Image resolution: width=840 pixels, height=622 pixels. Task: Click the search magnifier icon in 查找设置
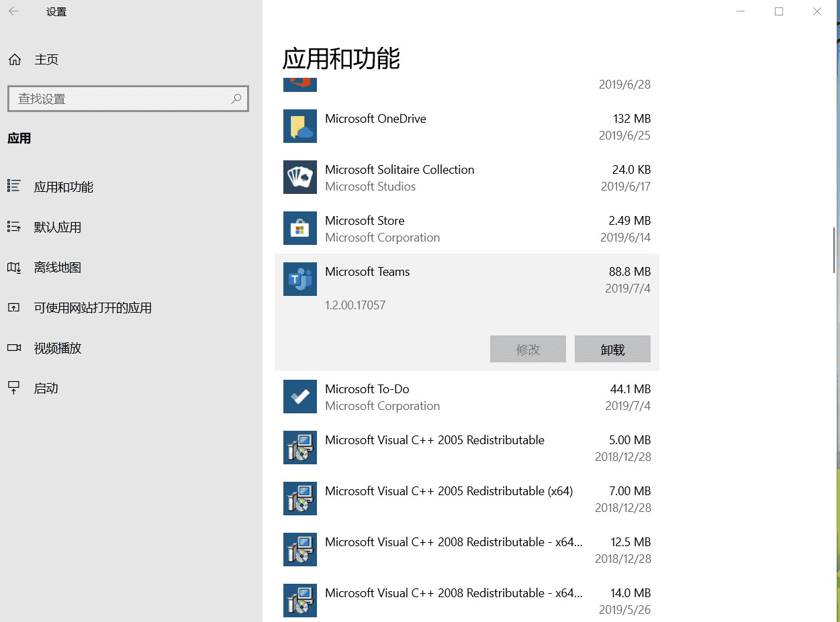coord(236,99)
